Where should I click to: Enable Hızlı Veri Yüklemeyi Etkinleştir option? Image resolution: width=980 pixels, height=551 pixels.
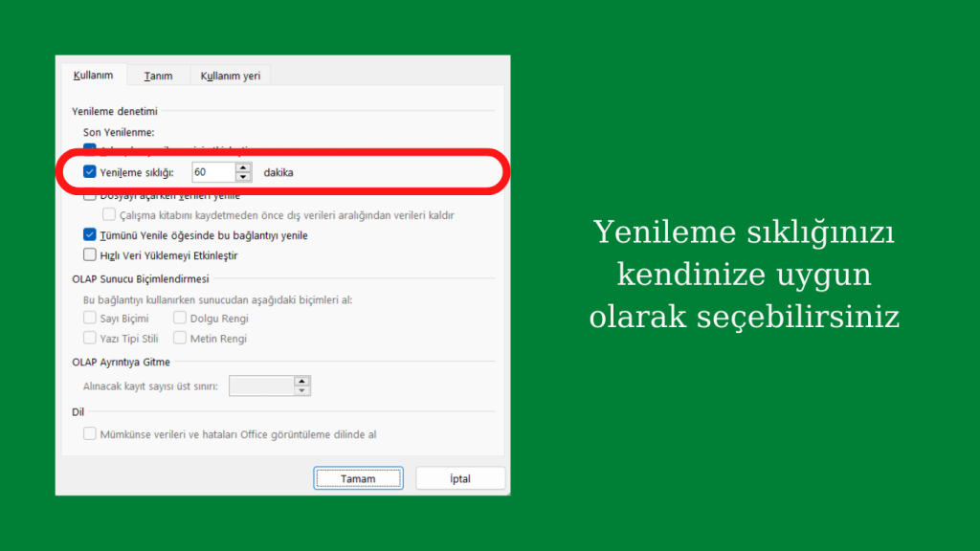[x=90, y=255]
